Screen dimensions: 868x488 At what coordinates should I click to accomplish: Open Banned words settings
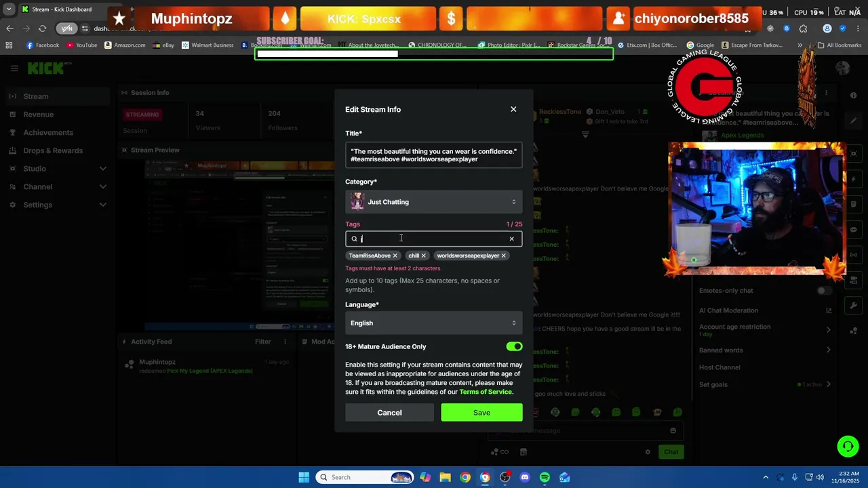765,350
